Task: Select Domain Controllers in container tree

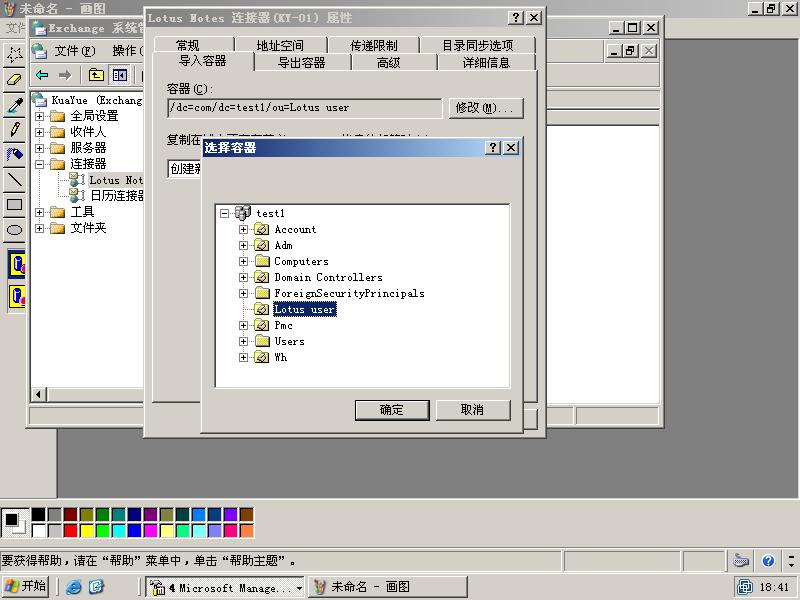Action: coord(329,278)
